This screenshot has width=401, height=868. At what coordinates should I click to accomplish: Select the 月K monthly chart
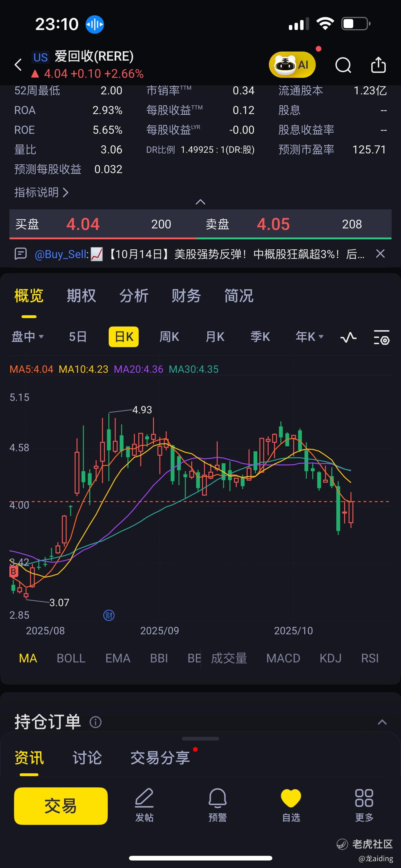click(x=215, y=337)
